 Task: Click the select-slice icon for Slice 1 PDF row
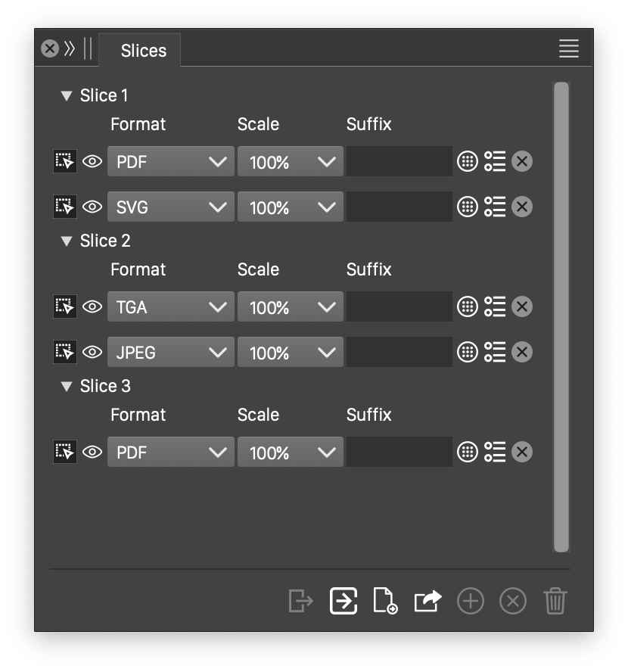tap(65, 161)
